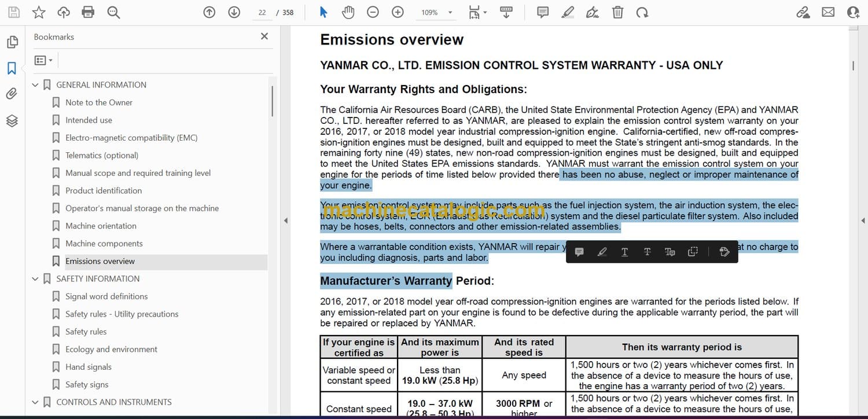Open the Attachments panel paperclip icon

(x=12, y=94)
